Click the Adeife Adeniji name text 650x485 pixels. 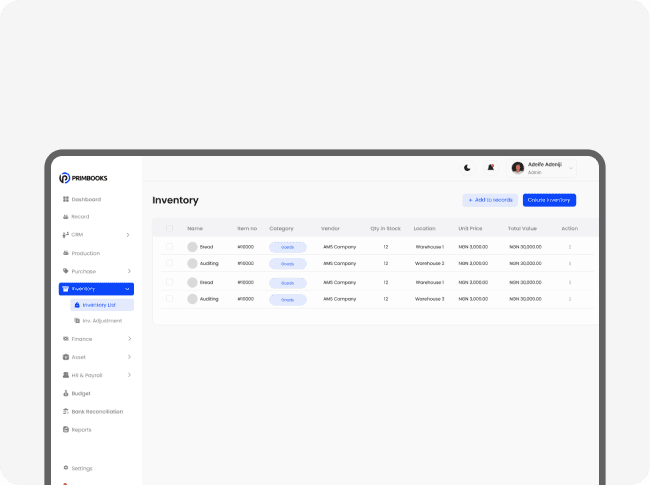545,165
